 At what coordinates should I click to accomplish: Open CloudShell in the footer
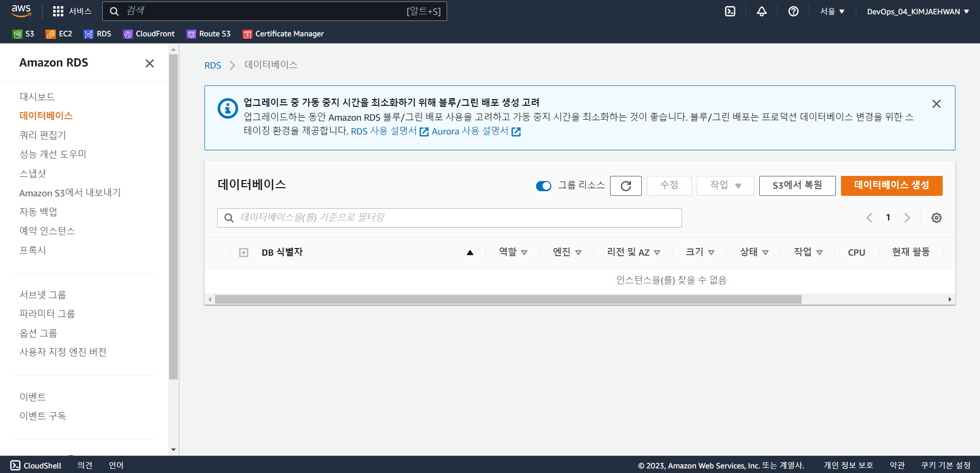tap(36, 465)
